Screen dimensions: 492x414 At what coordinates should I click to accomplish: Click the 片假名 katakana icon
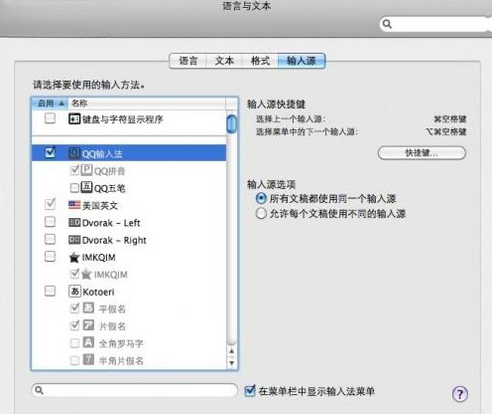(88, 325)
